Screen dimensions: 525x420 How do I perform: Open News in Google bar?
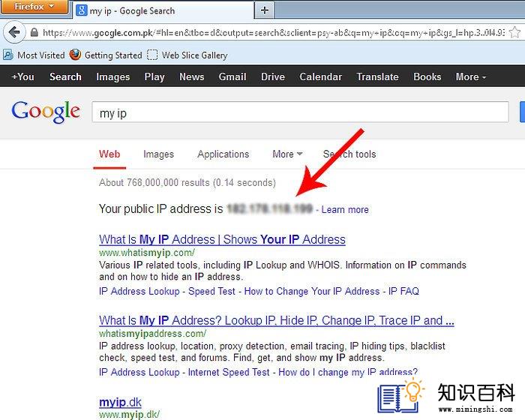pyautogui.click(x=191, y=76)
